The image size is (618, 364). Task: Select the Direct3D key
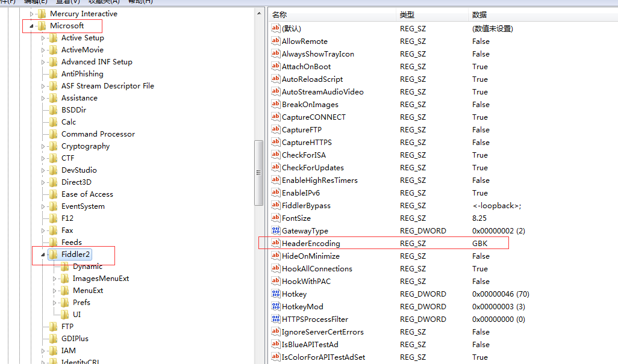point(76,182)
